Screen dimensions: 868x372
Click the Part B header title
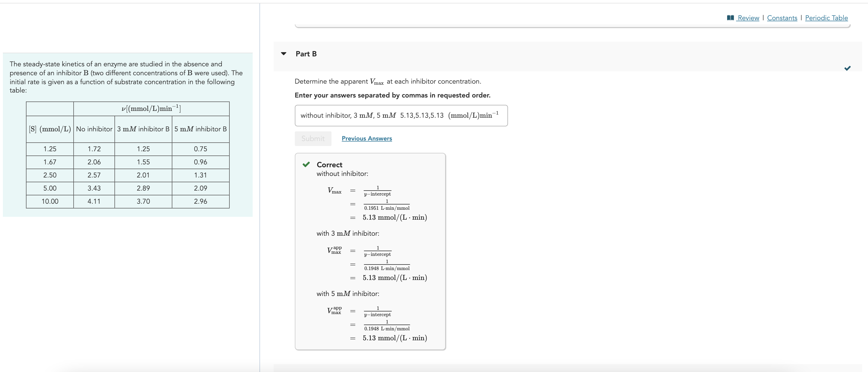306,54
